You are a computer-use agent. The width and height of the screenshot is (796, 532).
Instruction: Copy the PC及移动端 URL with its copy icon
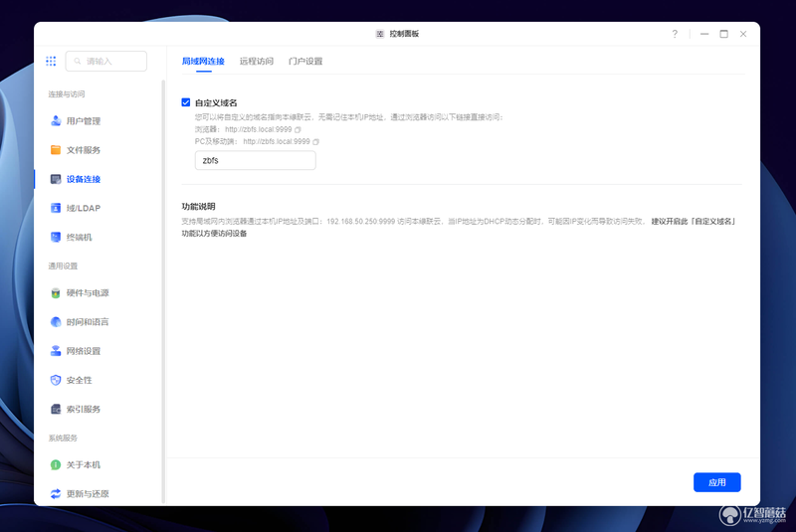click(315, 142)
